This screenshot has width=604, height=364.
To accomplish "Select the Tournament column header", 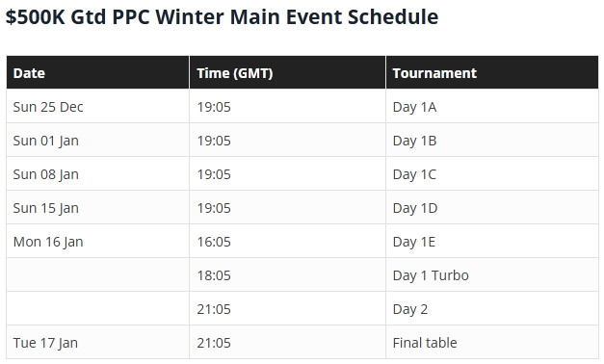I will point(492,72).
